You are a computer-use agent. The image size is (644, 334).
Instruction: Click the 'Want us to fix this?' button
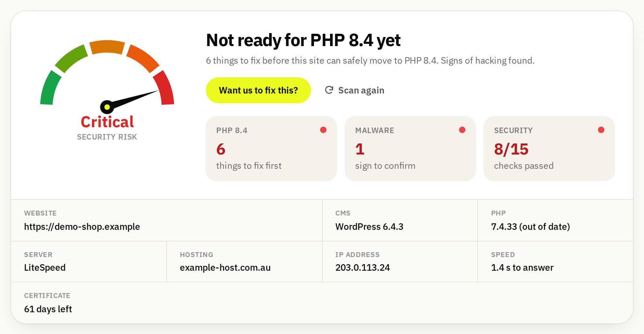[x=258, y=90]
